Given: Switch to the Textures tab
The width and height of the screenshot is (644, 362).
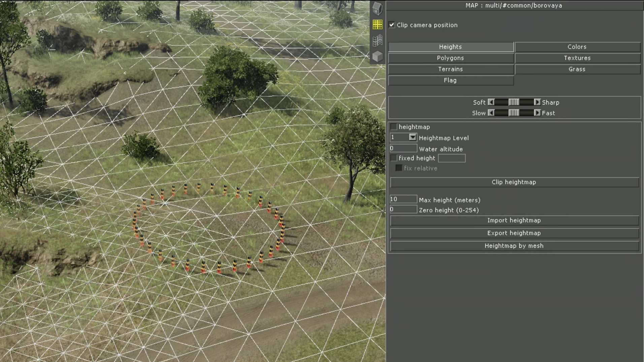Looking at the screenshot, I should [577, 58].
